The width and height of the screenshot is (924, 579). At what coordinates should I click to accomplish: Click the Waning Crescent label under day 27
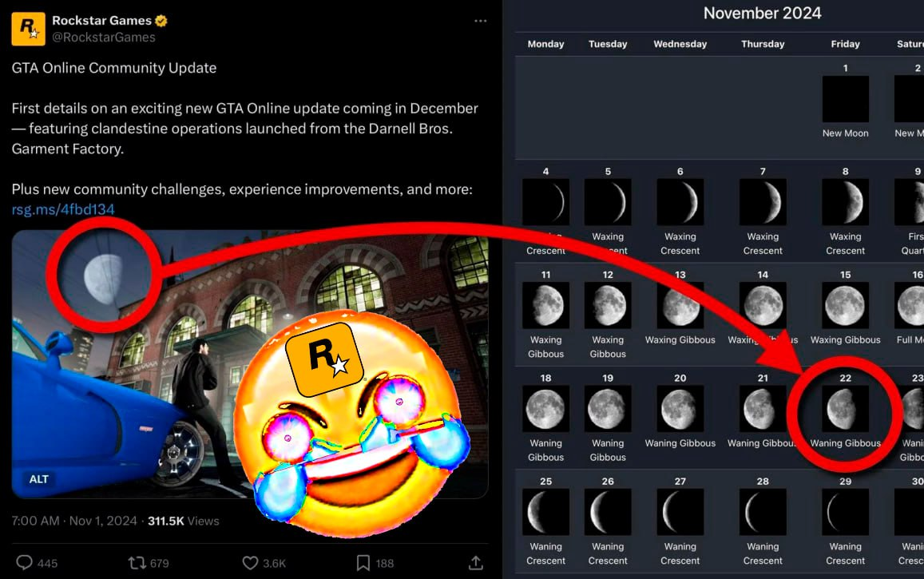tap(680, 553)
